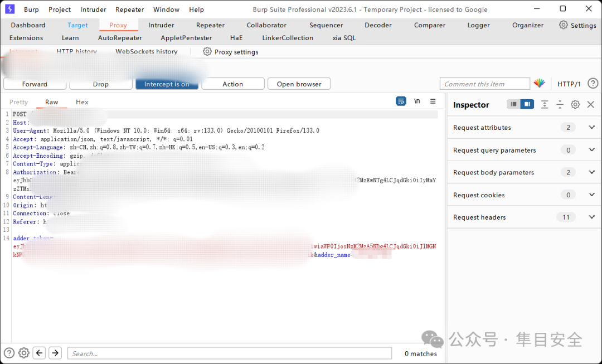This screenshot has width=602, height=364.
Task: Open the LinkerCollection tab
Action: click(x=288, y=38)
